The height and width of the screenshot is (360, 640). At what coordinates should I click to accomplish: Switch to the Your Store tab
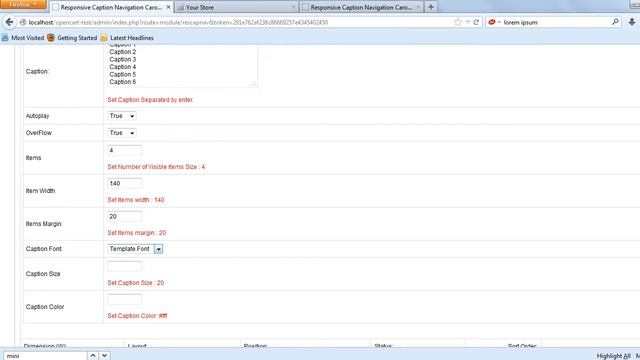[236, 7]
